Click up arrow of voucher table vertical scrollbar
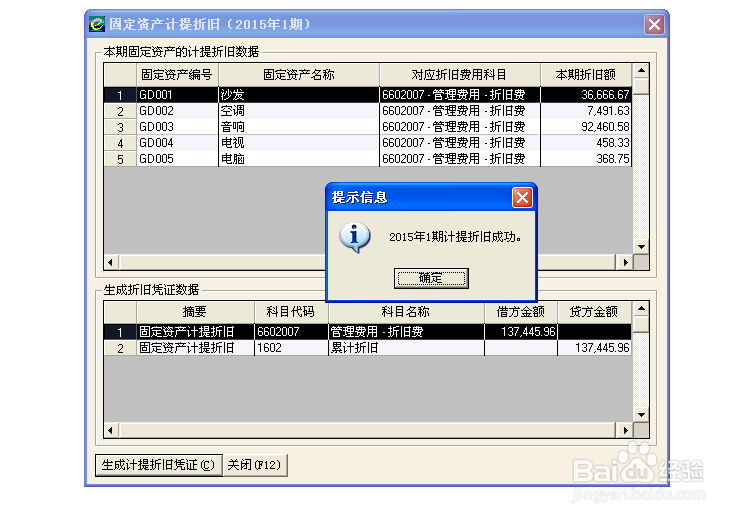Viewport: 746px width, 520px height. tap(641, 309)
